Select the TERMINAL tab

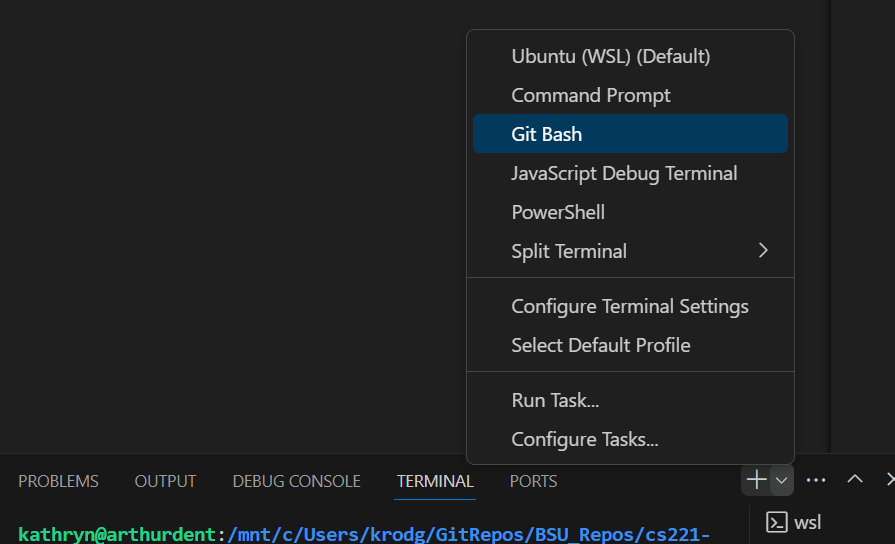(435, 481)
